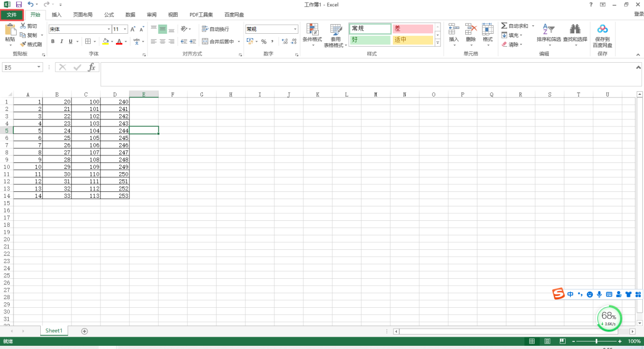Click the zoom slider in status bar

[x=596, y=341]
